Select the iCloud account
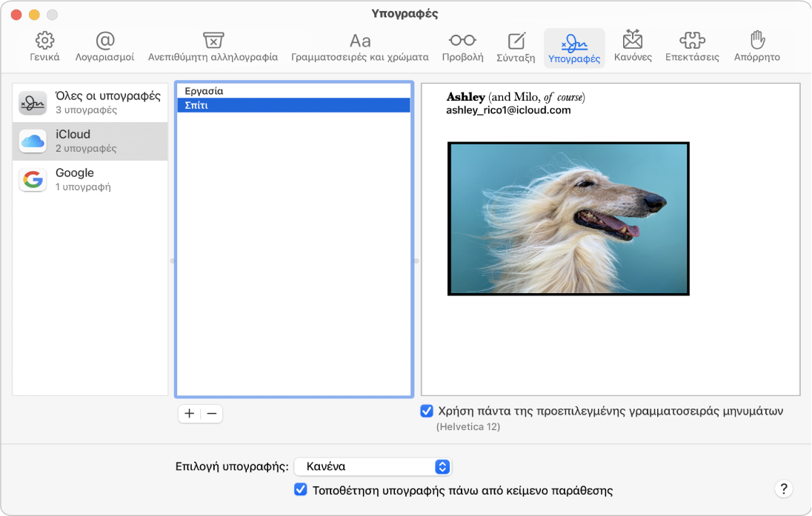 (x=90, y=141)
